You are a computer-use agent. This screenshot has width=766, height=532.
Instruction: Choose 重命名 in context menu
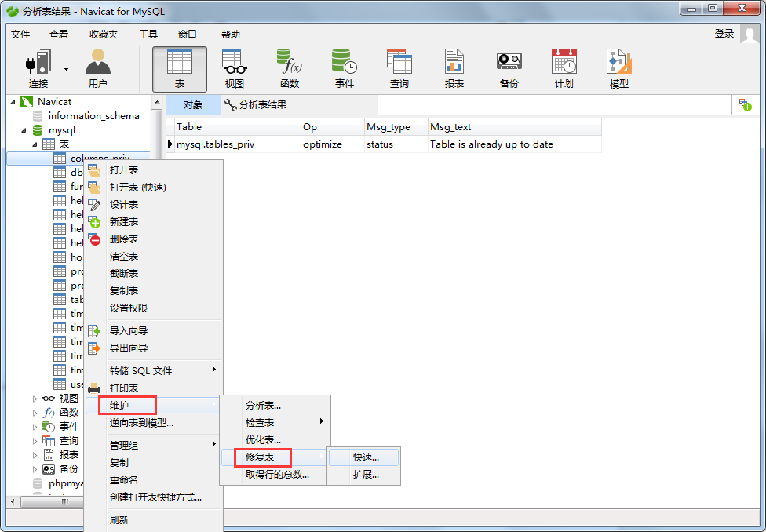tap(154, 480)
